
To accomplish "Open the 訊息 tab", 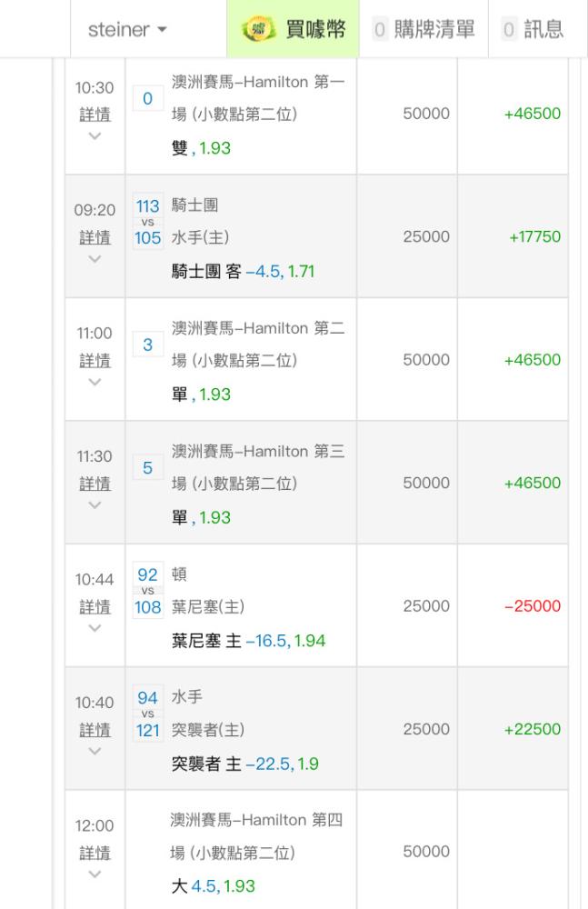I will point(533,29).
